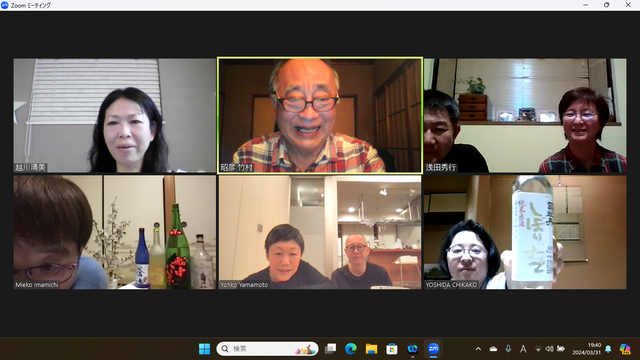Open OneDrive cloud tray icon
640x360 pixels.
coord(493,349)
